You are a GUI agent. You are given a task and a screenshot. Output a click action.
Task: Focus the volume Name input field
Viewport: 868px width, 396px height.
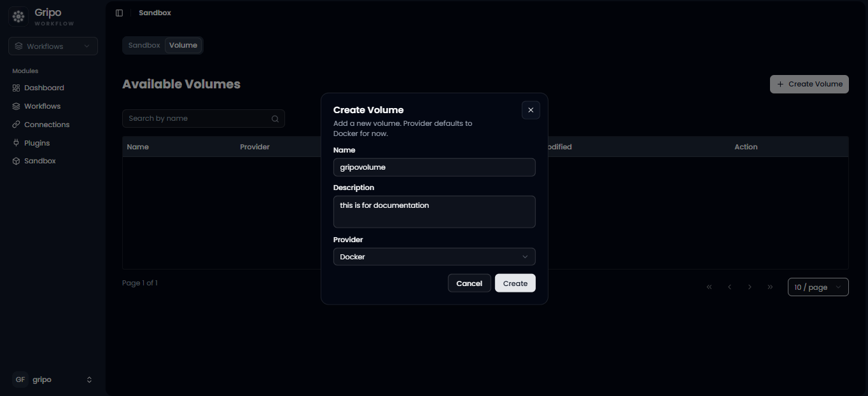434,167
